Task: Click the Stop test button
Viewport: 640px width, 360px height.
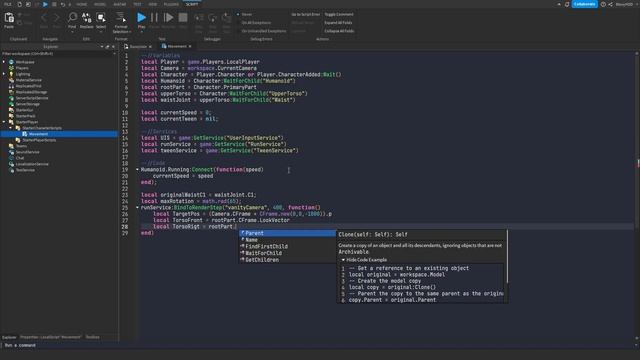Action: click(183, 18)
